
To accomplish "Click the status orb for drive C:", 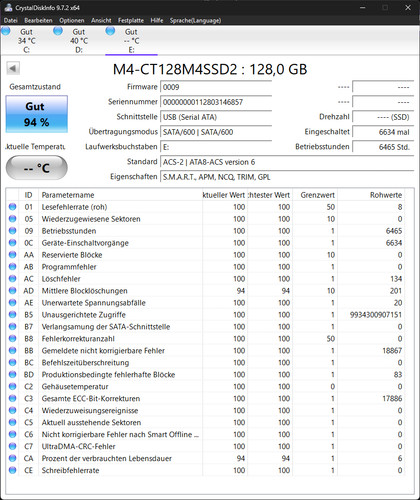I will point(6,31).
